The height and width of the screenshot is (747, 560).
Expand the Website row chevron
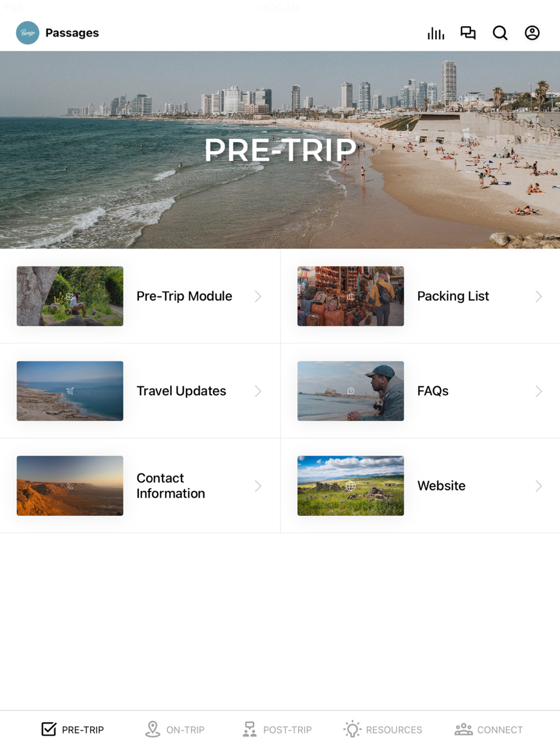pyautogui.click(x=539, y=485)
